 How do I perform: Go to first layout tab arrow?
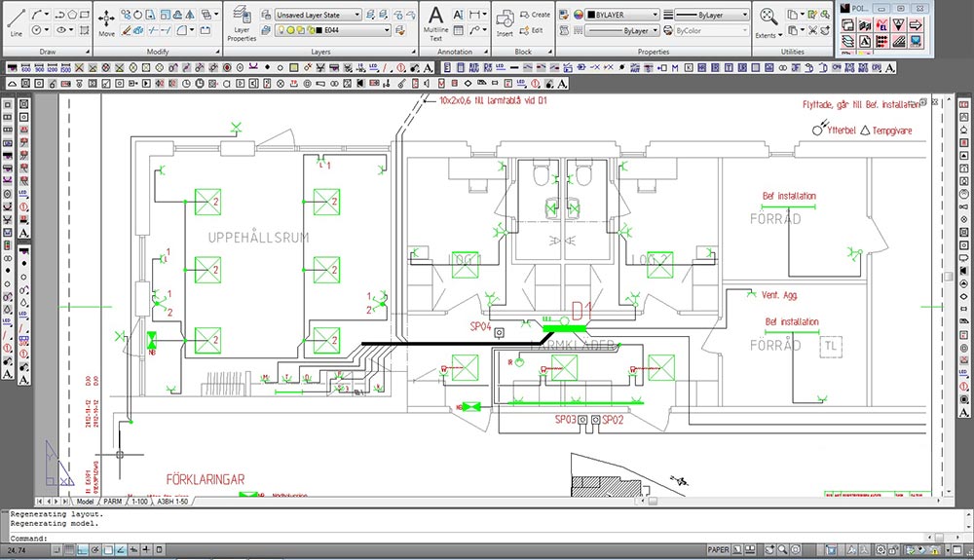[x=40, y=501]
